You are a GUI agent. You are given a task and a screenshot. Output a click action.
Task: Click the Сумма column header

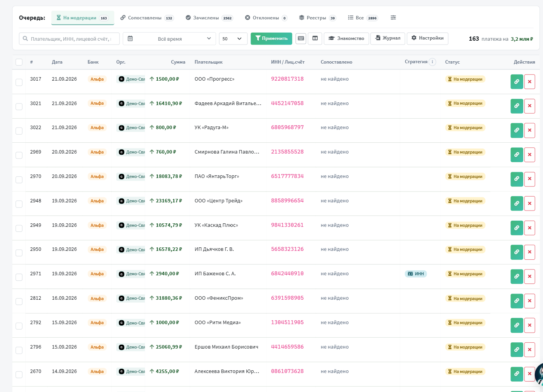pyautogui.click(x=178, y=62)
